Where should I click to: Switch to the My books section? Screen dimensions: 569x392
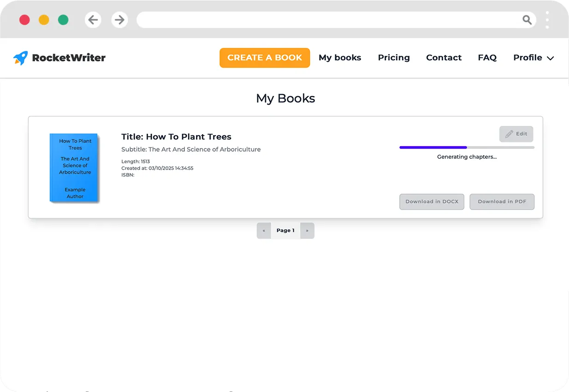(x=340, y=58)
